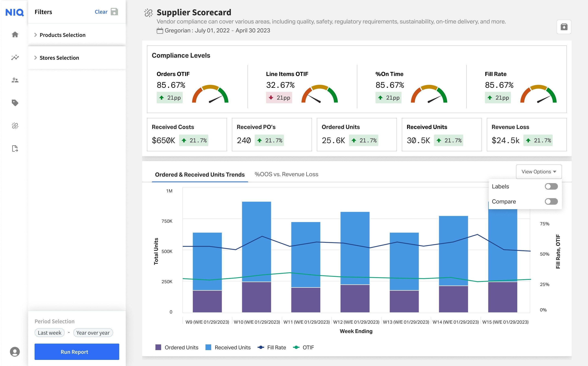This screenshot has height=366, width=588.
Task: Open the user profile avatar
Action: tap(15, 352)
